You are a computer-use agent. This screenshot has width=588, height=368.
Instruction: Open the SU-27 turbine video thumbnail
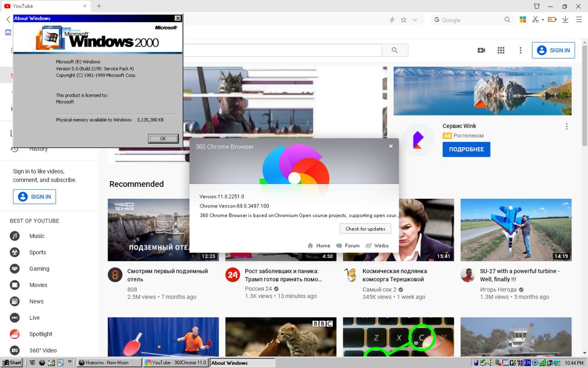[x=516, y=230]
